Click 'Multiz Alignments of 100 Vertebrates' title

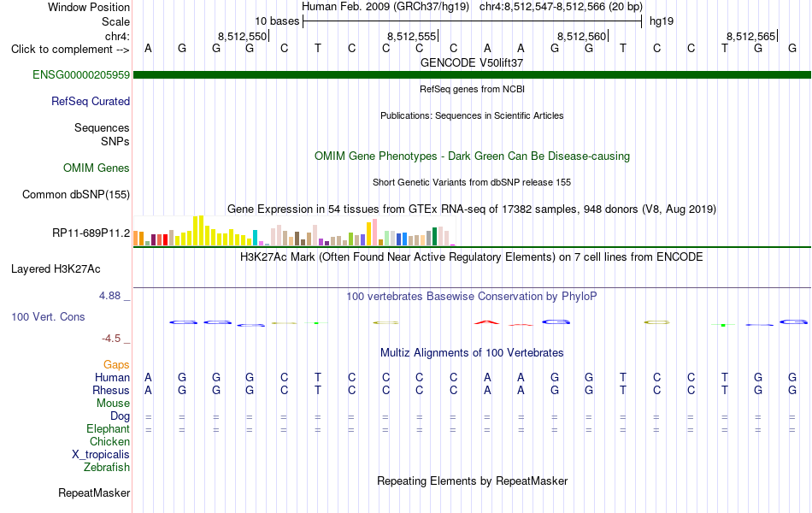(472, 353)
